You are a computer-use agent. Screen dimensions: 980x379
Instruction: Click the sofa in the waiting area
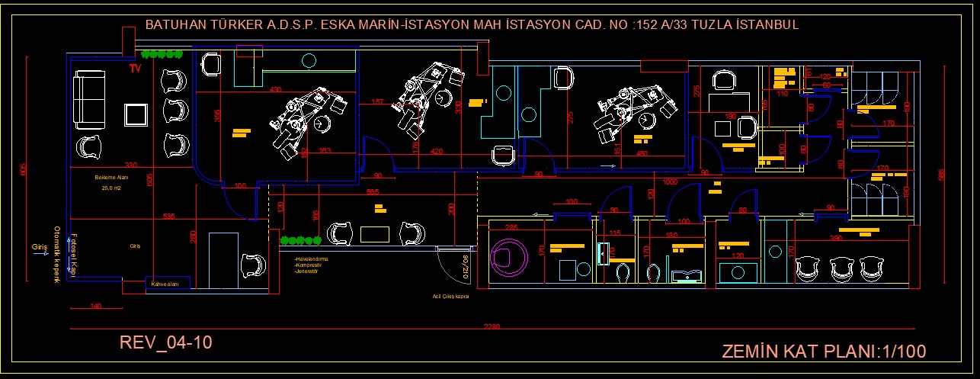90,100
